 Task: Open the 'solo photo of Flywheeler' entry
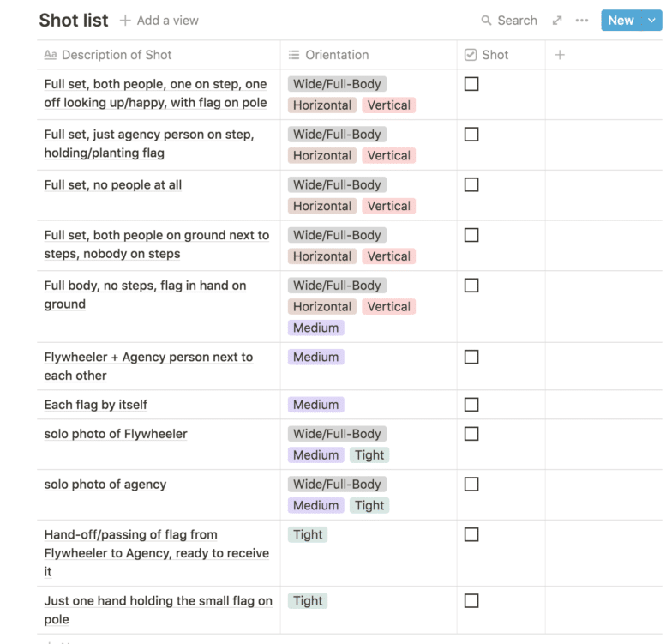point(116,434)
